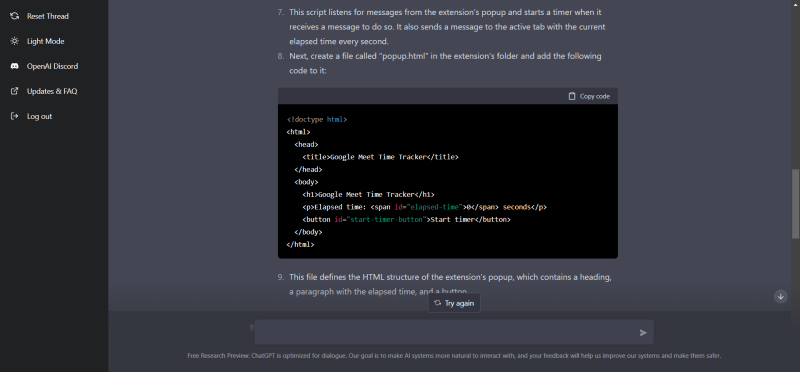Click the closing </head> tag line
The height and width of the screenshot is (372, 800).
pos(308,169)
